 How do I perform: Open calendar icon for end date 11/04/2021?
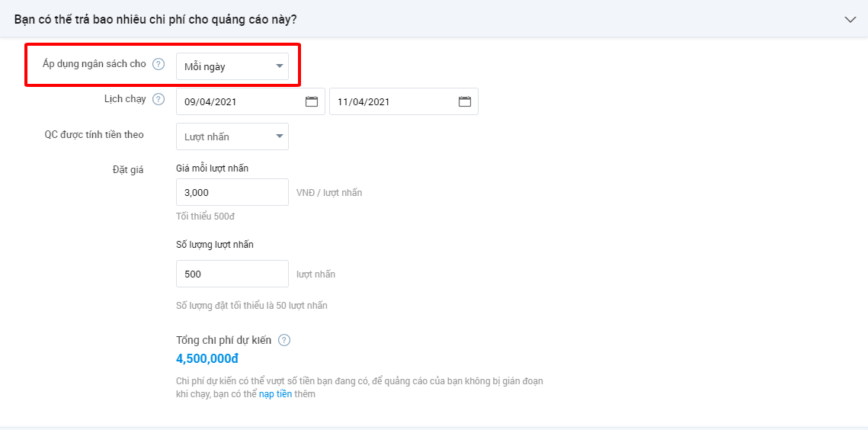tap(464, 101)
